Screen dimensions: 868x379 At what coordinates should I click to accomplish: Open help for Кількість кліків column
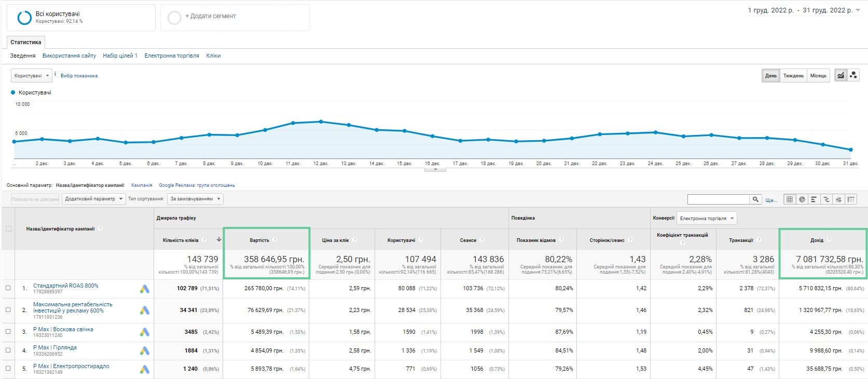click(x=204, y=240)
